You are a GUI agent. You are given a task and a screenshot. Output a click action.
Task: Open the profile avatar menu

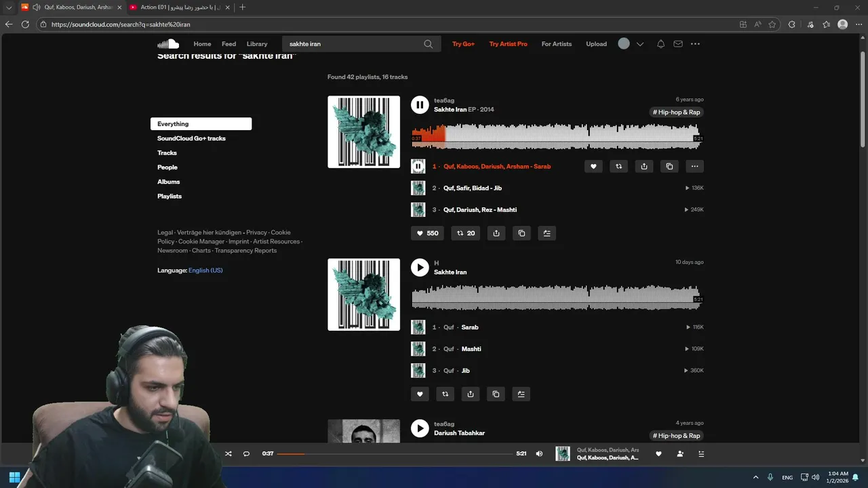pos(624,43)
